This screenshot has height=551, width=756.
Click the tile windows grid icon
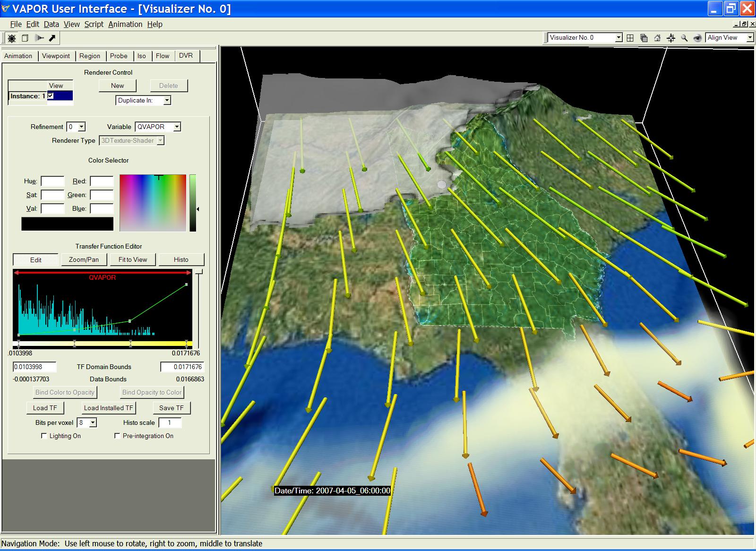(630, 38)
